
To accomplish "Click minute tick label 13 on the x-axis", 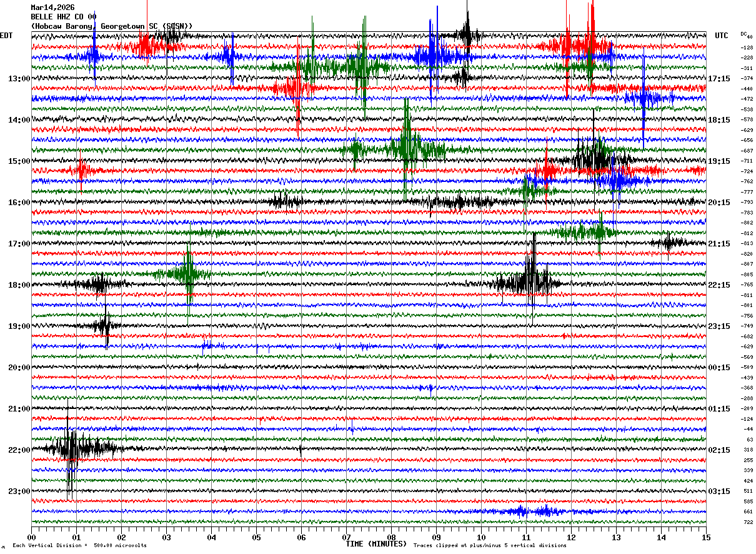I will pos(616,536).
